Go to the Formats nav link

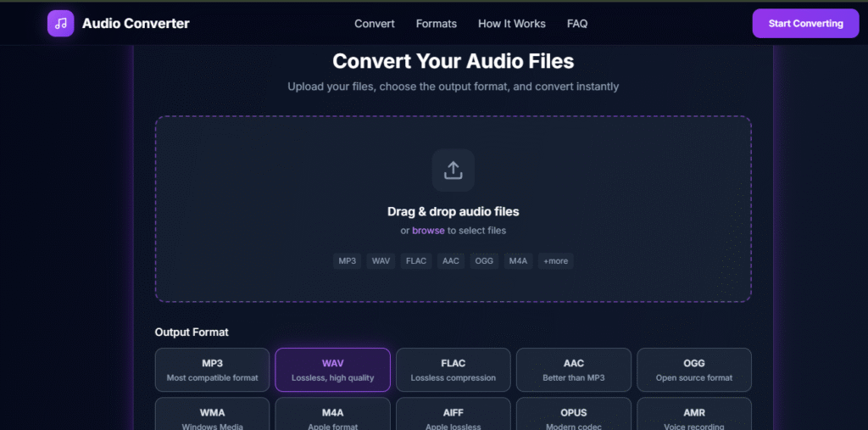coord(436,24)
